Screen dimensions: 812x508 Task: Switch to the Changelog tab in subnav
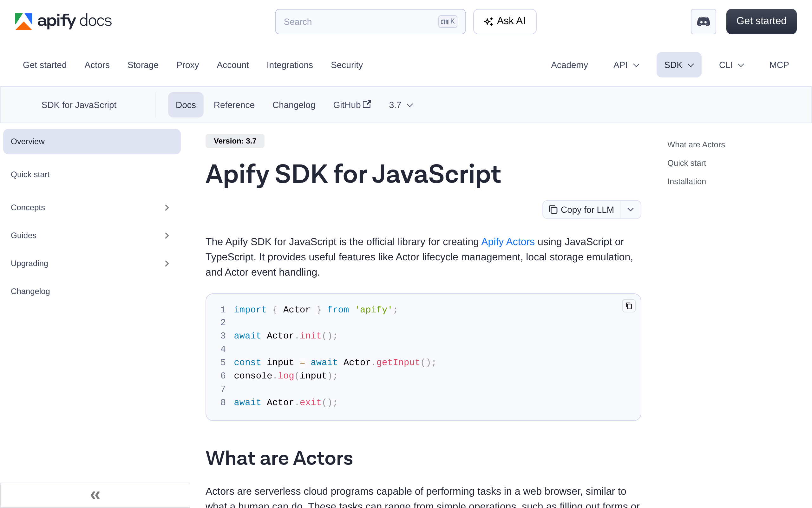pyautogui.click(x=294, y=105)
